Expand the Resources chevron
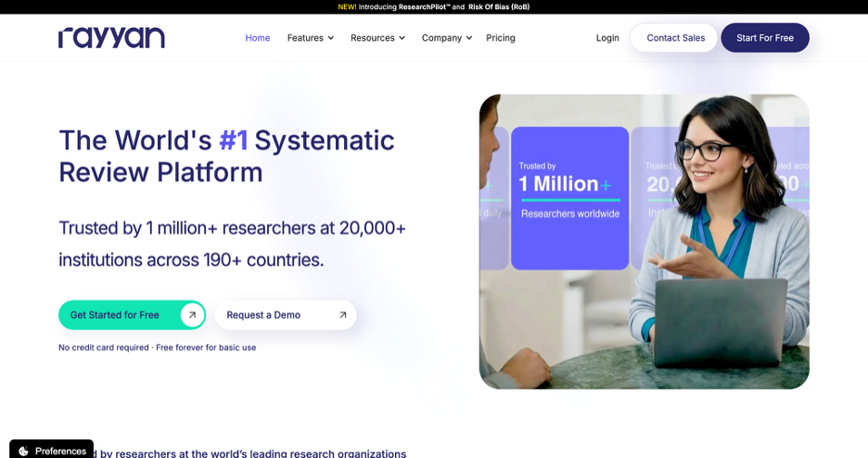The height and width of the screenshot is (458, 868). click(x=402, y=38)
